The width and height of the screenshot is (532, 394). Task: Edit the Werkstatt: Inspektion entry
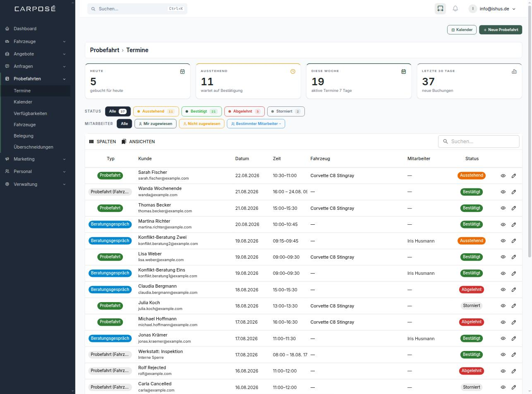point(514,355)
